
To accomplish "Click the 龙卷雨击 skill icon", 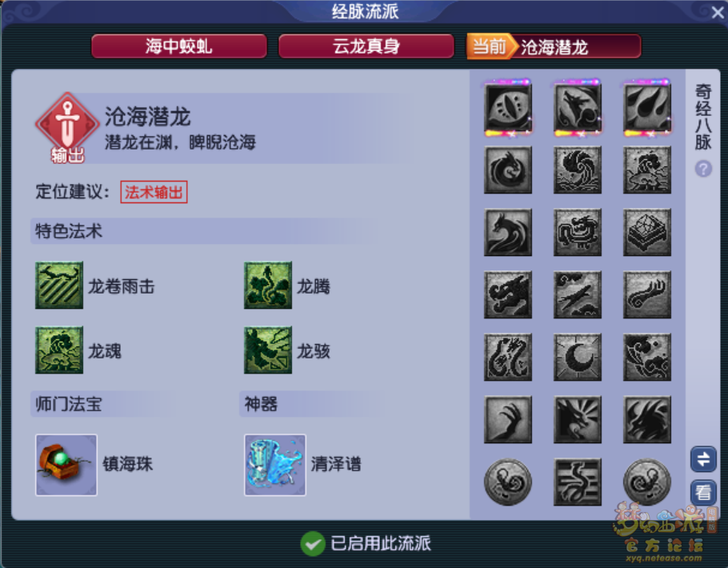I will point(59,285).
